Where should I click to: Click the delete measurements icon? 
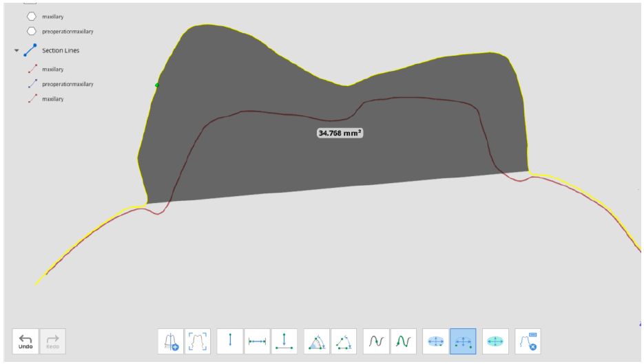click(x=528, y=341)
